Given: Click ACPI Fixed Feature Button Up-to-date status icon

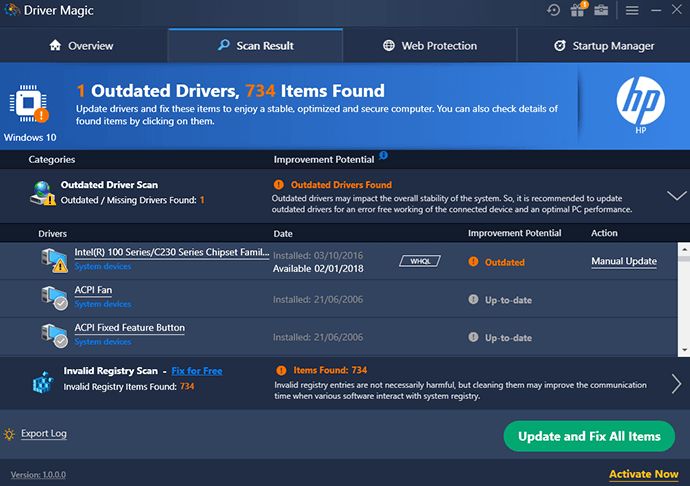Looking at the screenshot, I should click(x=473, y=337).
